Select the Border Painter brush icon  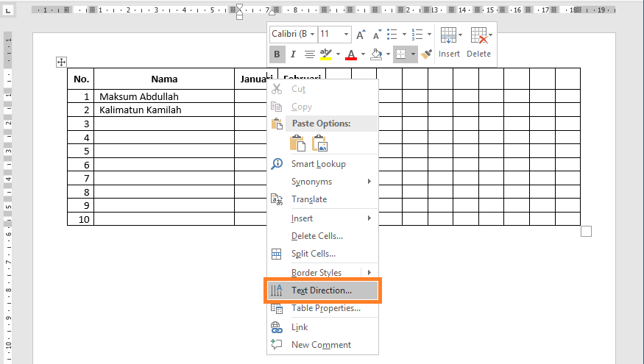(427, 54)
